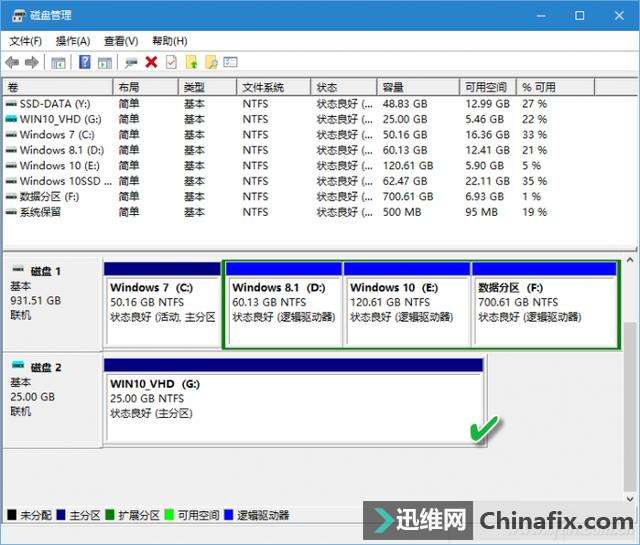Click the Forward arrow toolbar icon
This screenshot has width=640, height=545.
point(32,62)
